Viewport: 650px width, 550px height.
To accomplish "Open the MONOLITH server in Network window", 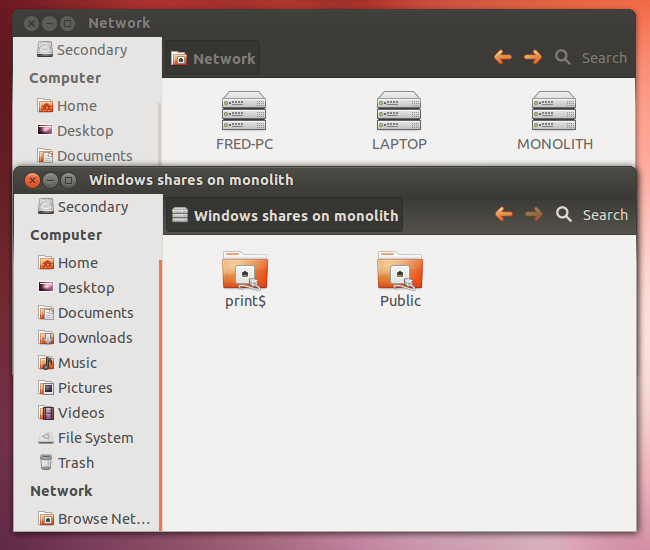I will tap(555, 121).
